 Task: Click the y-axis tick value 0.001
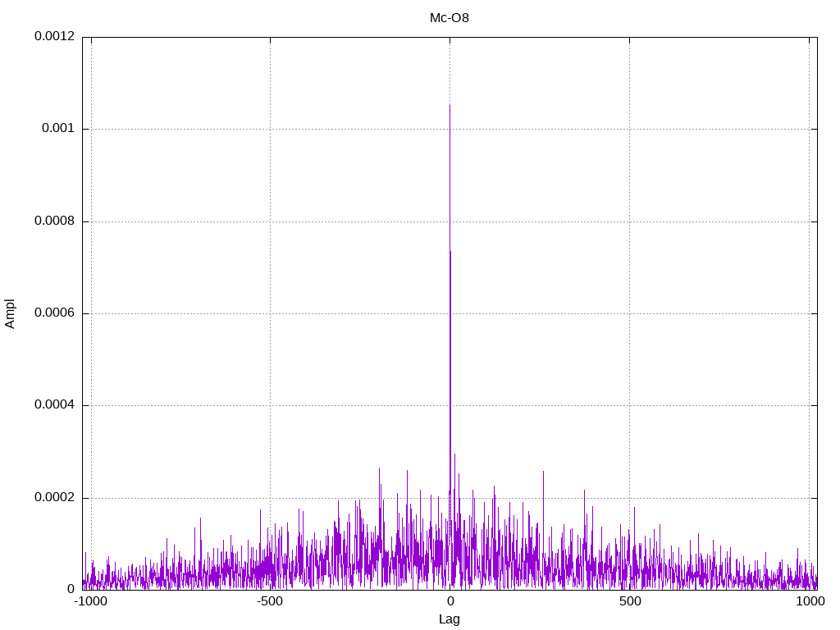58,129
